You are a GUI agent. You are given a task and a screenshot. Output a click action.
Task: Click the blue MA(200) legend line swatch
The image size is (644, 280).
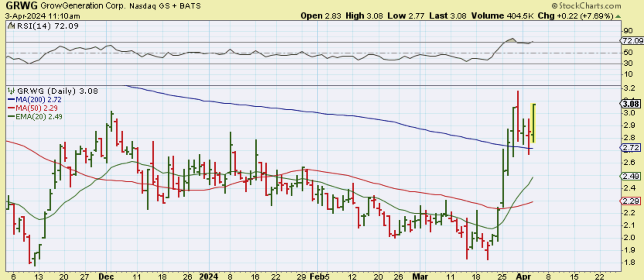click(11, 100)
